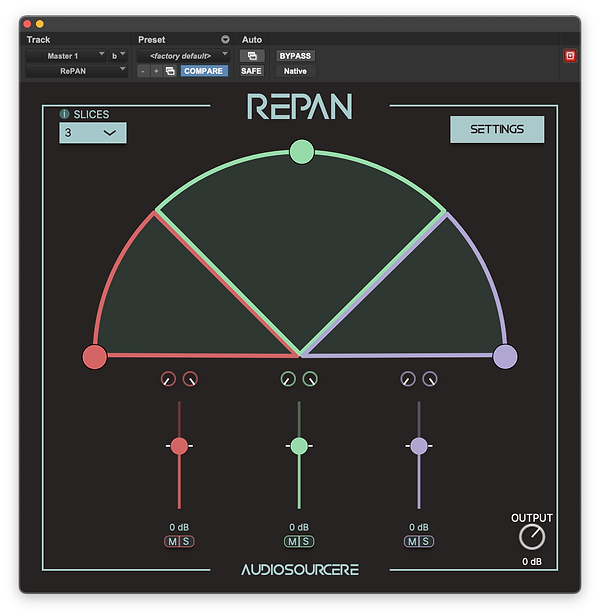
Task: Click the SLICES info icon
Action: click(64, 114)
